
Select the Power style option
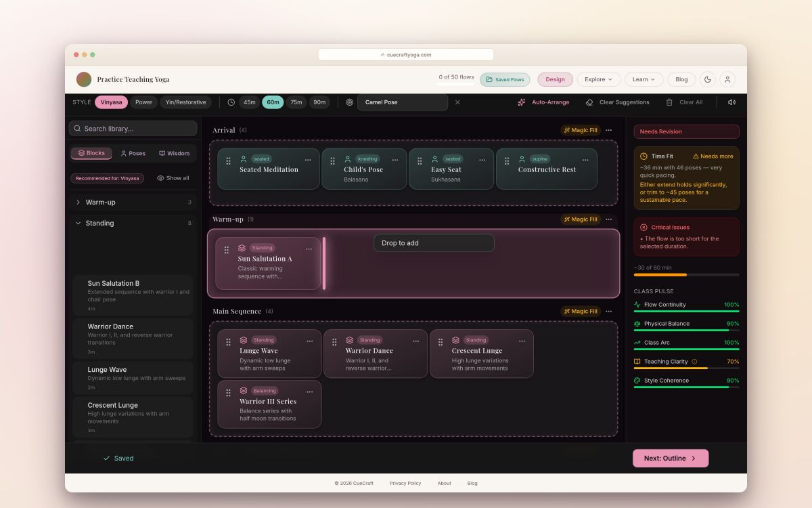tap(143, 102)
